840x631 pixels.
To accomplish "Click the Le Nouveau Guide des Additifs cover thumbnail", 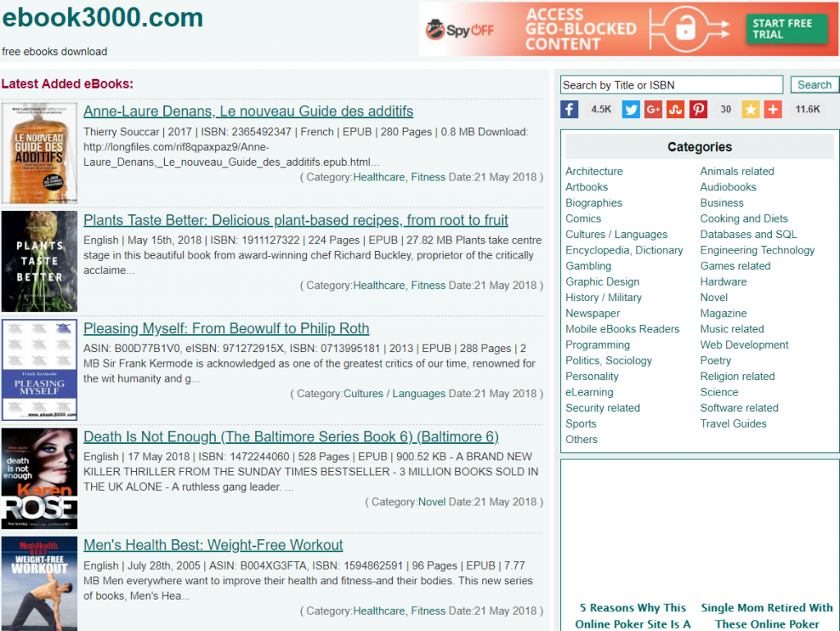I will point(39,153).
